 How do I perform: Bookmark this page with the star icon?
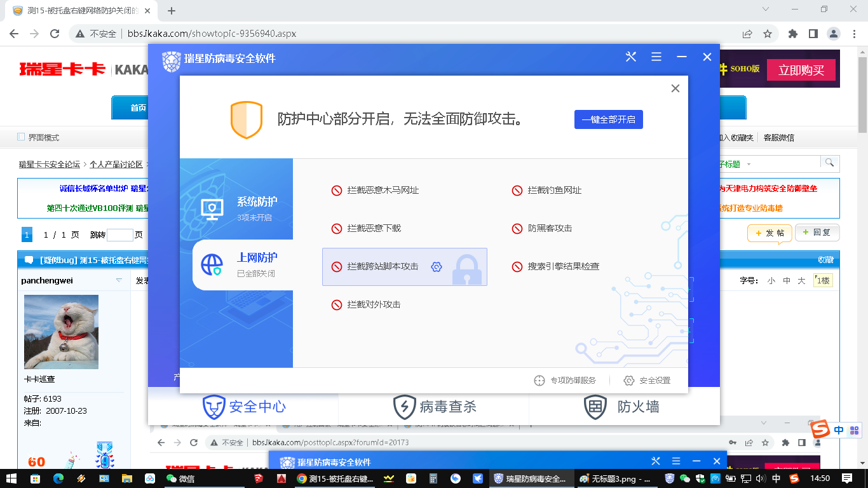768,34
